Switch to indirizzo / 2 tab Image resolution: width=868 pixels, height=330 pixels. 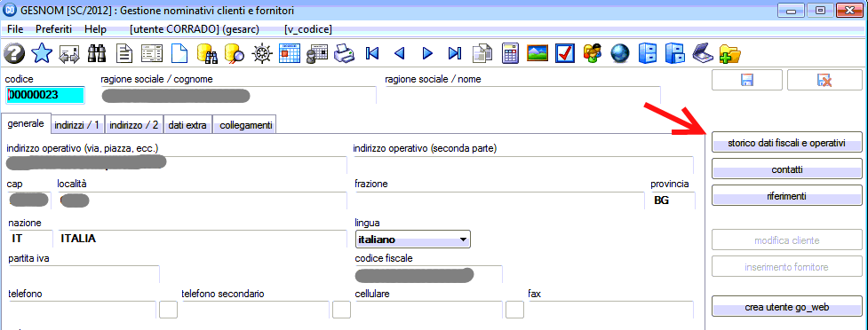coord(134,125)
